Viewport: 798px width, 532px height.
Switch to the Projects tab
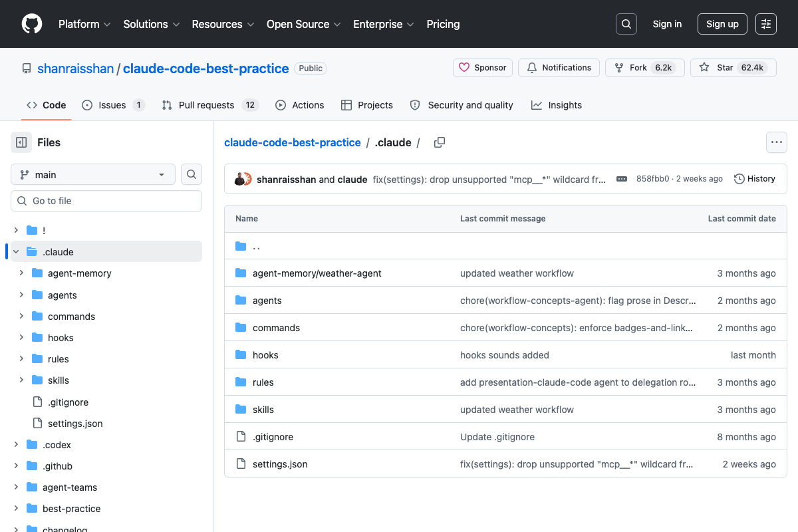(367, 105)
